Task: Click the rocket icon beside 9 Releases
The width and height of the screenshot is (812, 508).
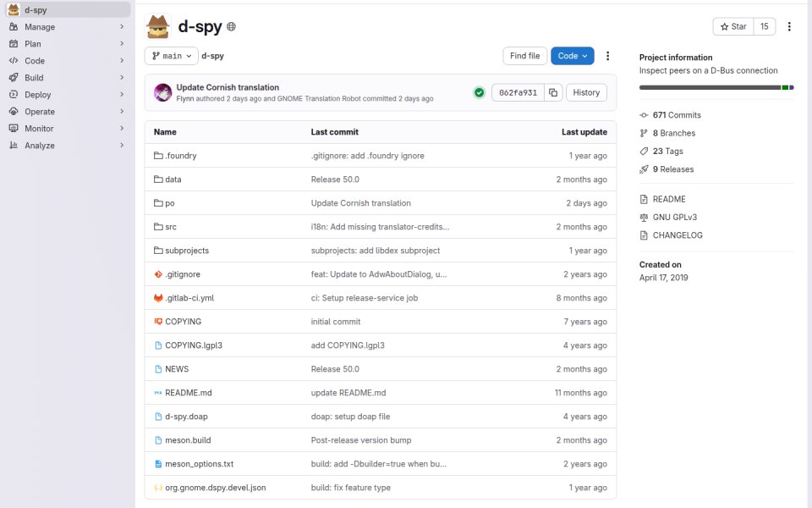Action: coord(644,169)
